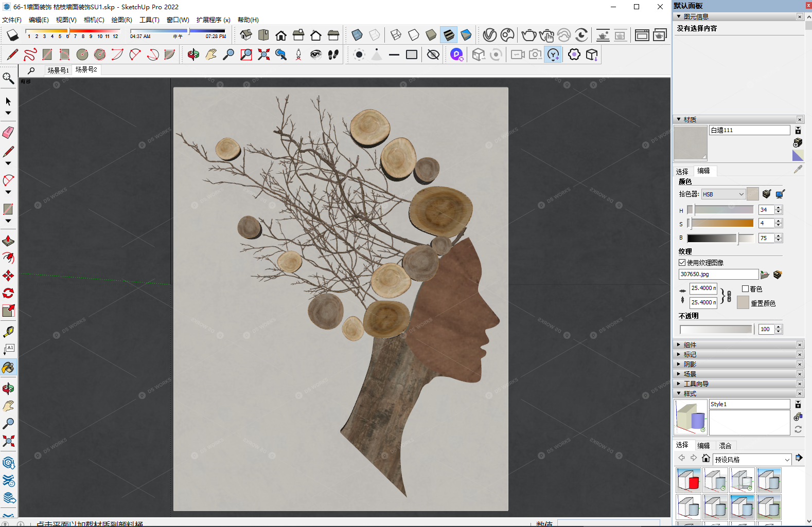This screenshot has width=812, height=527.
Task: Open the 拾色器 HSB dropdown
Action: (723, 194)
